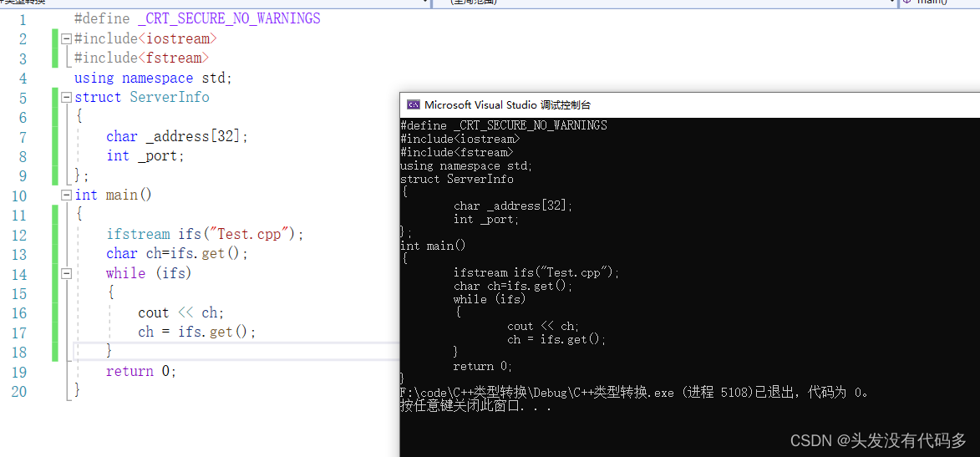This screenshot has height=457, width=980.
Task: Collapse the int main() outline toggle
Action: point(66,195)
